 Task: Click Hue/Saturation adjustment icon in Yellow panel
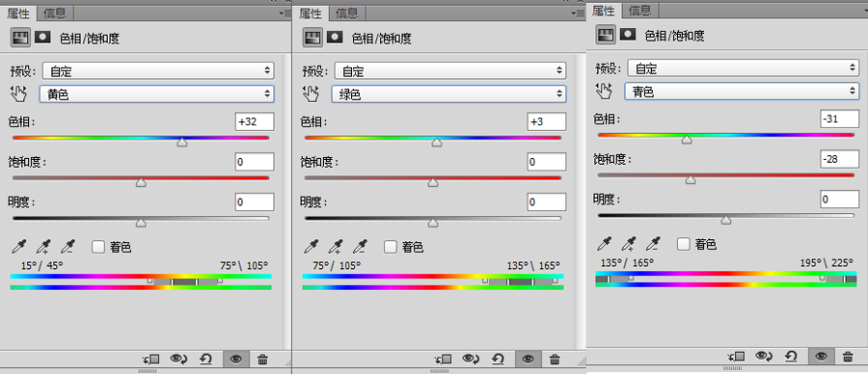click(20, 37)
